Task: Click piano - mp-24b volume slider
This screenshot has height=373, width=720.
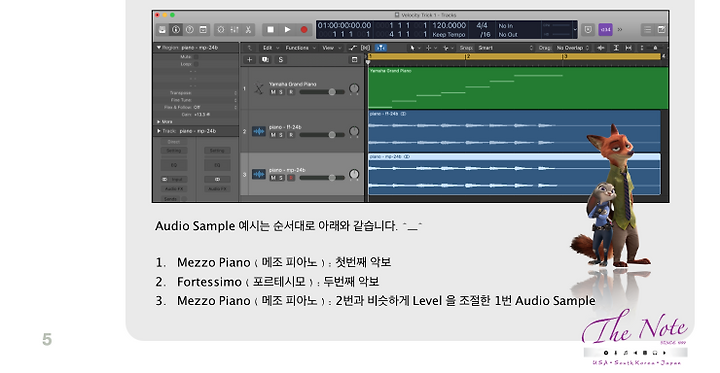Action: [x=322, y=178]
